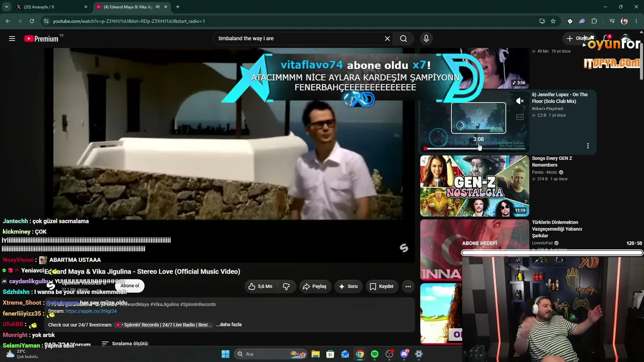
Task: Clear the search box with the X
Action: click(x=387, y=39)
